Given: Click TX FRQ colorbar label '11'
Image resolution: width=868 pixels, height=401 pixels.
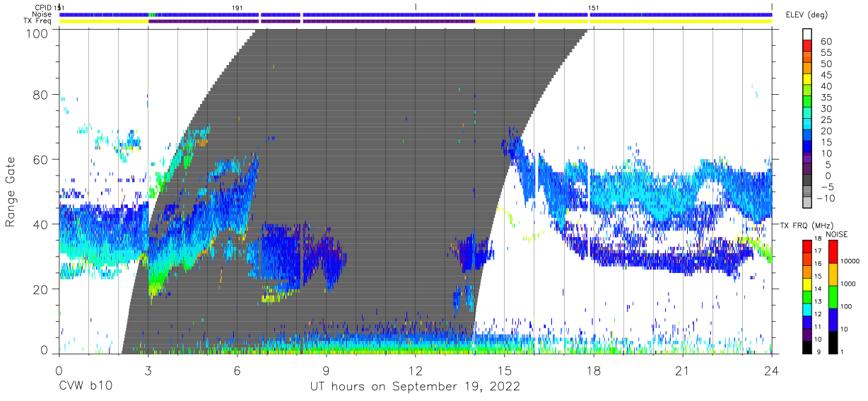Looking at the screenshot, I should pos(819,327).
